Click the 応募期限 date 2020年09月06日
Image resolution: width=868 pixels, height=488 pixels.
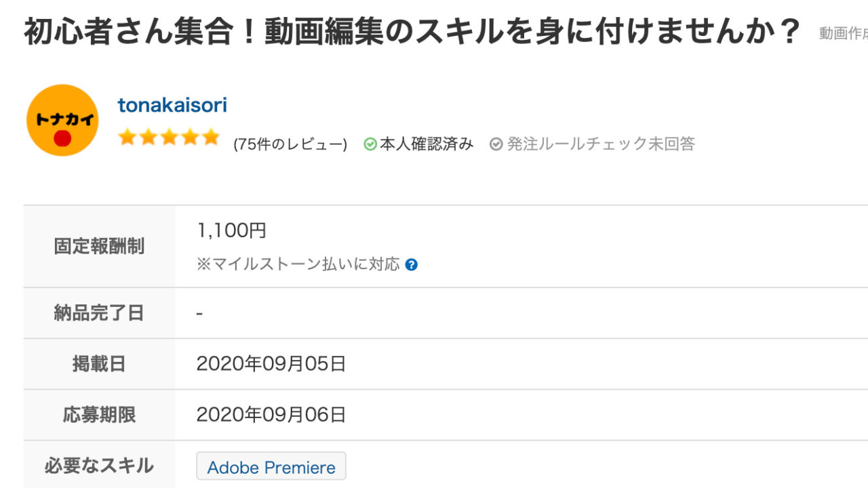click(271, 415)
